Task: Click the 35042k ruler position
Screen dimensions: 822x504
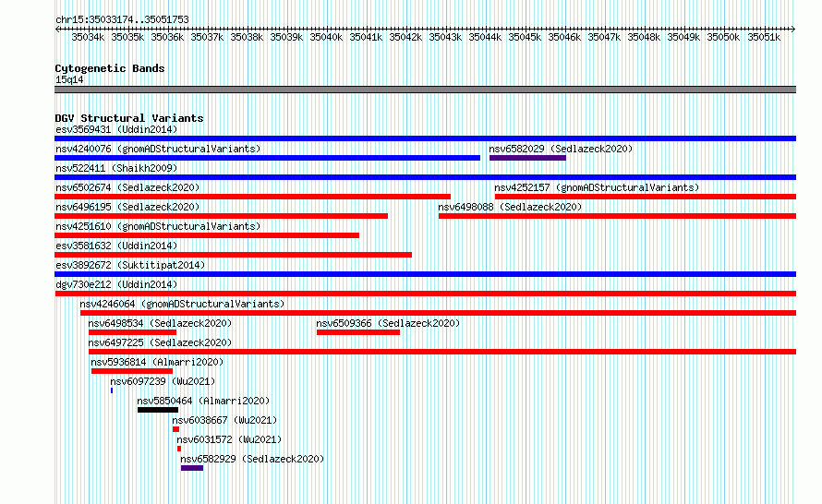Action: [405, 37]
